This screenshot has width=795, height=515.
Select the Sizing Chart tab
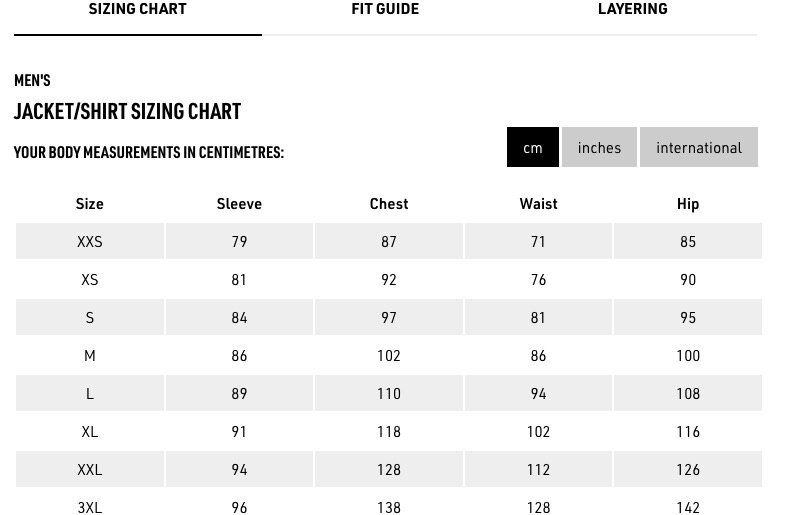pos(137,9)
